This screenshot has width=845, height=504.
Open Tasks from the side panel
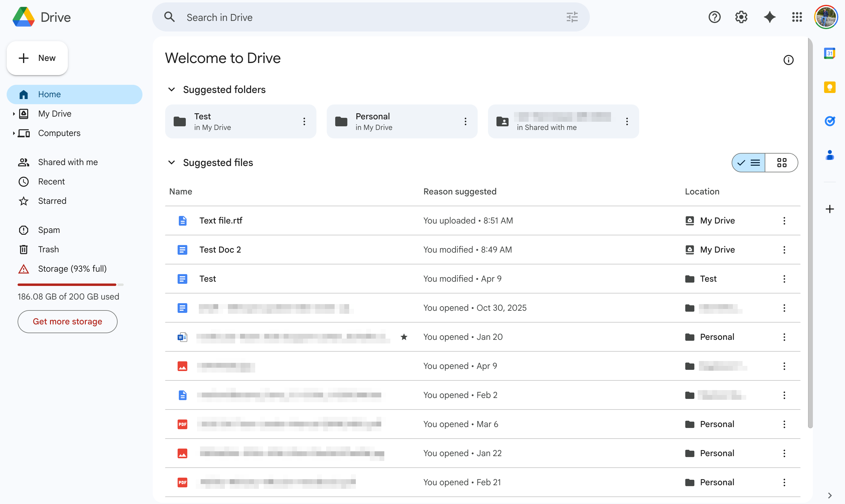830,121
